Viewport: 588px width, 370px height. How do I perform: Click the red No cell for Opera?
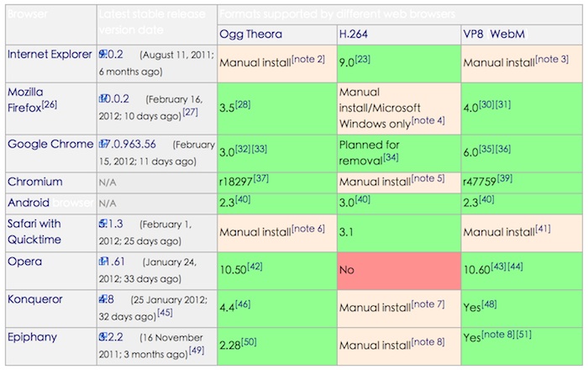(x=399, y=271)
